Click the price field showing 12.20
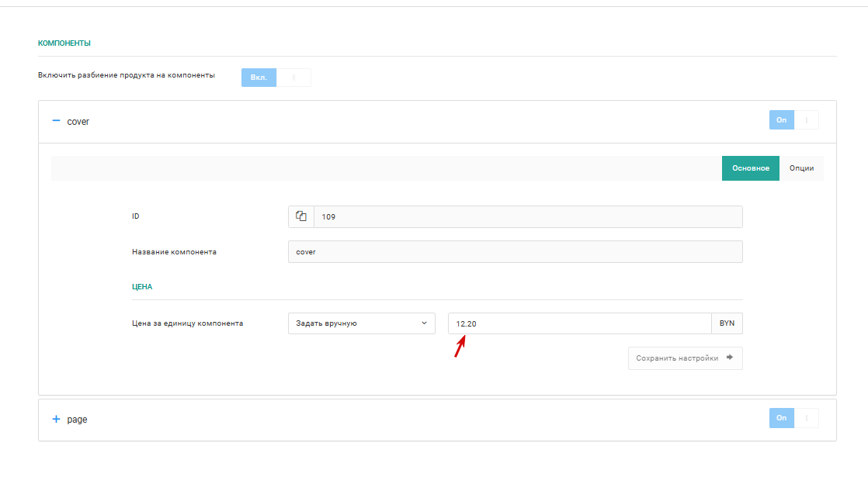Screen dimensions: 868x477 [580, 323]
